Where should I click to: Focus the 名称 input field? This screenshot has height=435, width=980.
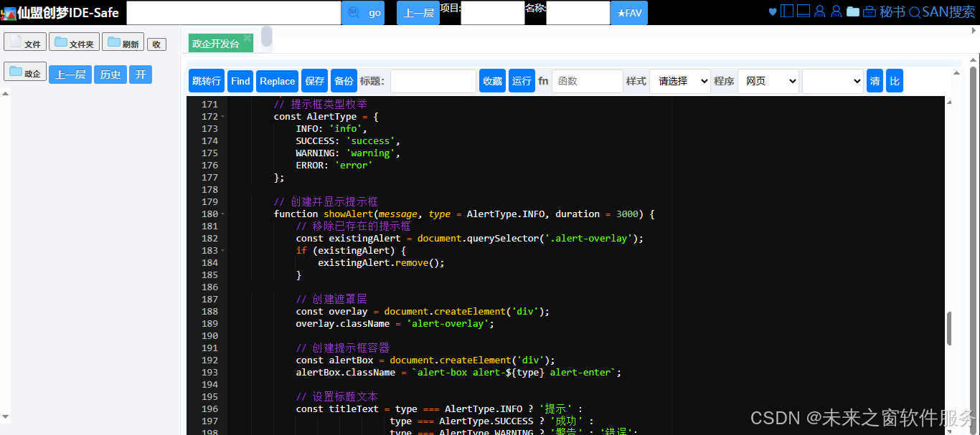point(578,13)
